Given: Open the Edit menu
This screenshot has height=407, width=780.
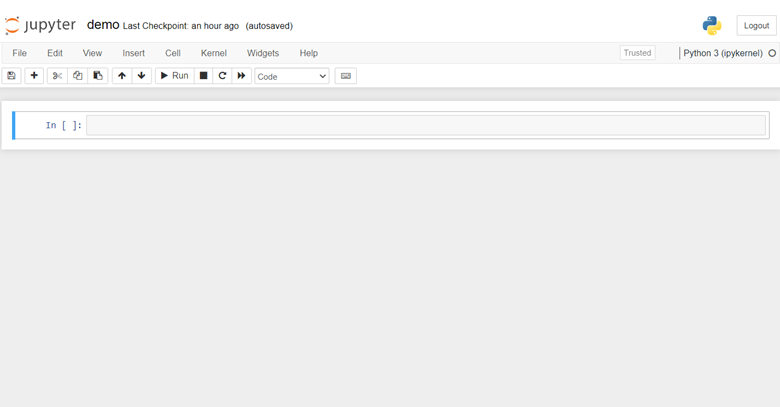Looking at the screenshot, I should click(x=55, y=53).
